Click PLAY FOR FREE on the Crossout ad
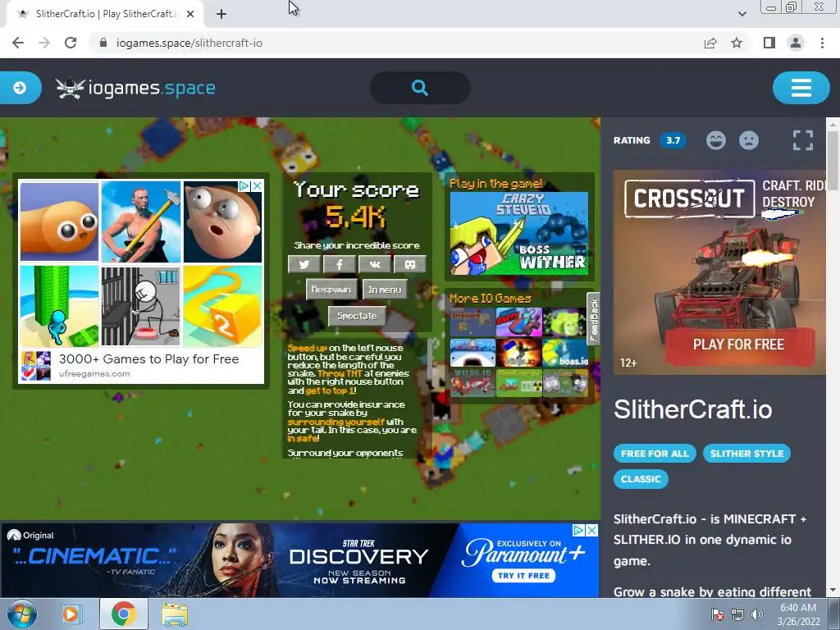The width and height of the screenshot is (840, 630). pos(739,345)
